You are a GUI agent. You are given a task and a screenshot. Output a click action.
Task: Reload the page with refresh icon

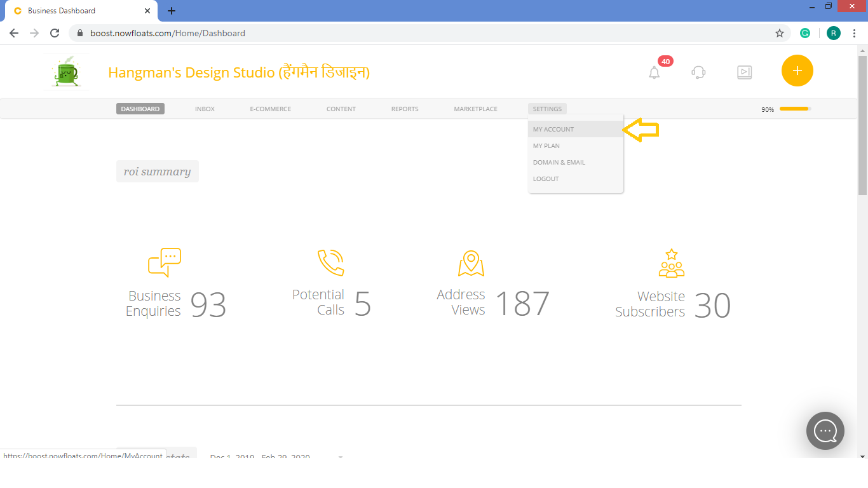click(x=55, y=33)
